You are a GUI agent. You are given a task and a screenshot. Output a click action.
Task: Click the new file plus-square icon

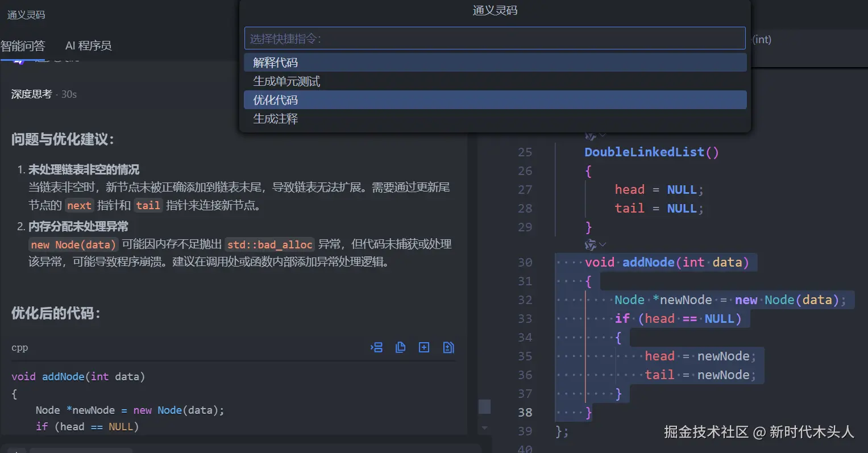[x=424, y=347]
